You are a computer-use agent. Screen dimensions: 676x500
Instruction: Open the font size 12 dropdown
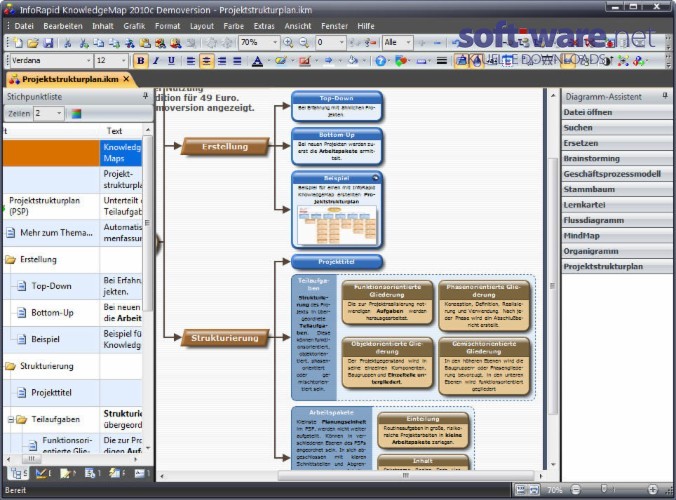click(x=124, y=61)
